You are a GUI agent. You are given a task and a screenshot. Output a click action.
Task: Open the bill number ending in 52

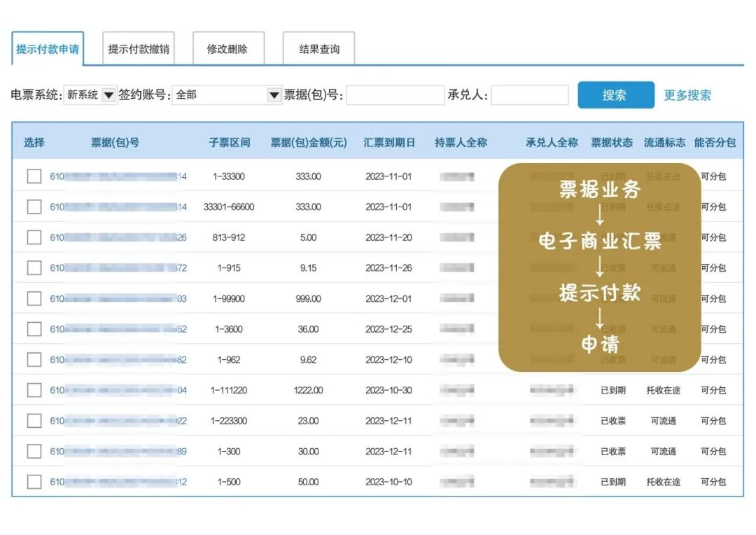[x=118, y=329]
